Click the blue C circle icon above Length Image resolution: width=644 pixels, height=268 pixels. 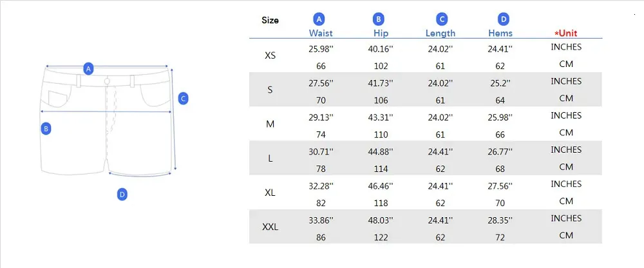(x=442, y=19)
